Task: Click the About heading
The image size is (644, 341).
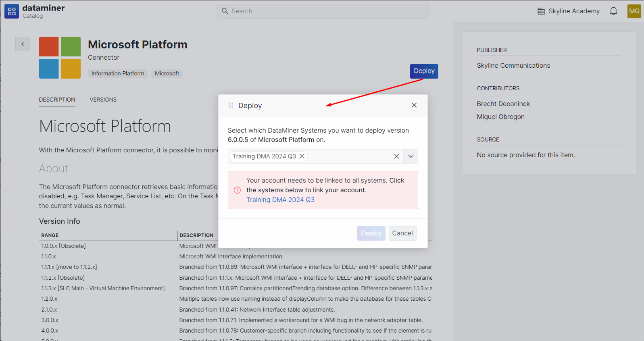Action: click(x=54, y=168)
